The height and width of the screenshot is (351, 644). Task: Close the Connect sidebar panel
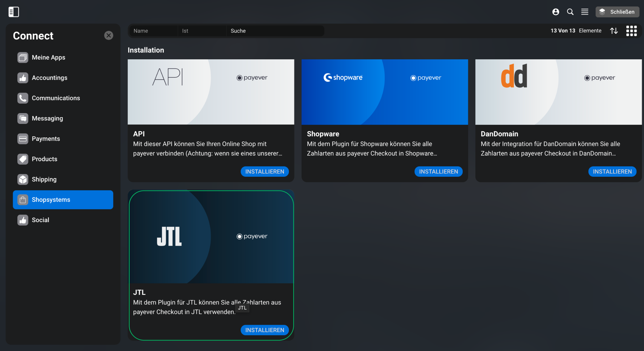[109, 36]
